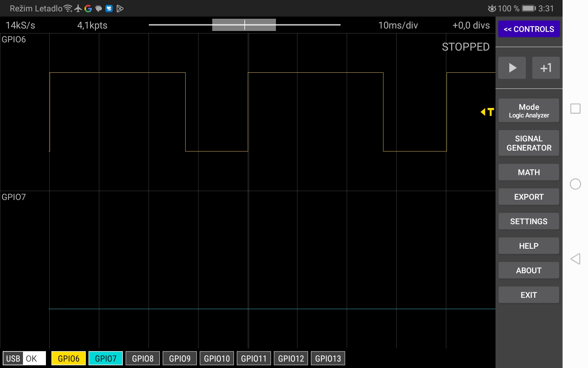Viewport: 588px width, 368px height.
Task: Click the Export button
Action: pos(529,197)
